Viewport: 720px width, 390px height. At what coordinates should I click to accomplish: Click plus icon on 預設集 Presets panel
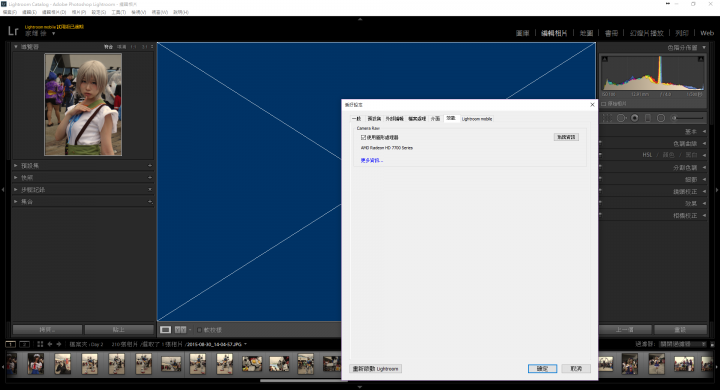click(150, 165)
